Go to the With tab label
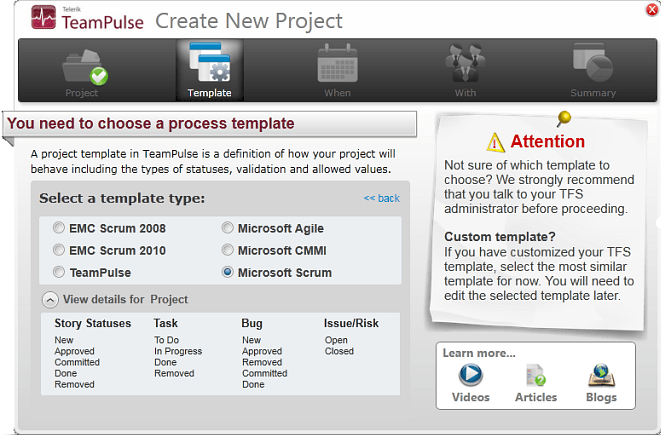Viewport: 661px width, 435px height. click(x=465, y=93)
